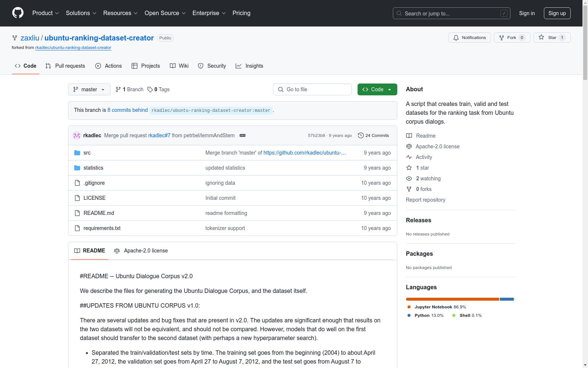Click the star icon beside 1 star

tap(409, 168)
